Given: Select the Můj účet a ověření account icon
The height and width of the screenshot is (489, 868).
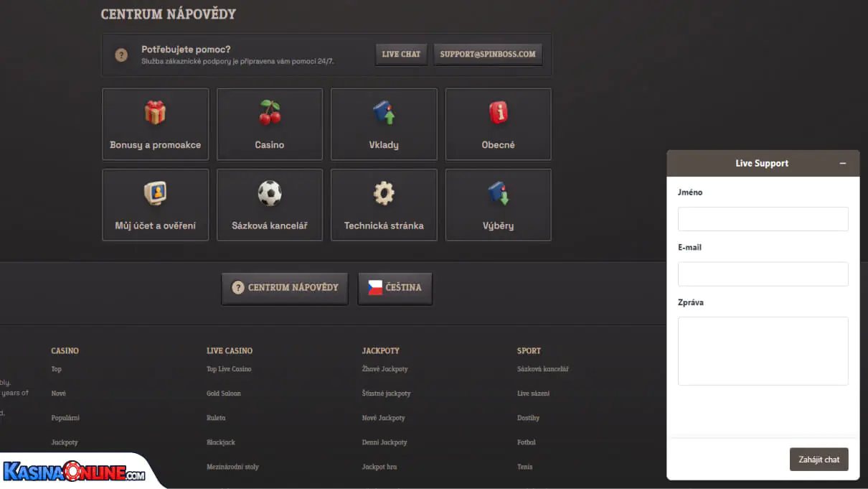Looking at the screenshot, I should (x=156, y=193).
